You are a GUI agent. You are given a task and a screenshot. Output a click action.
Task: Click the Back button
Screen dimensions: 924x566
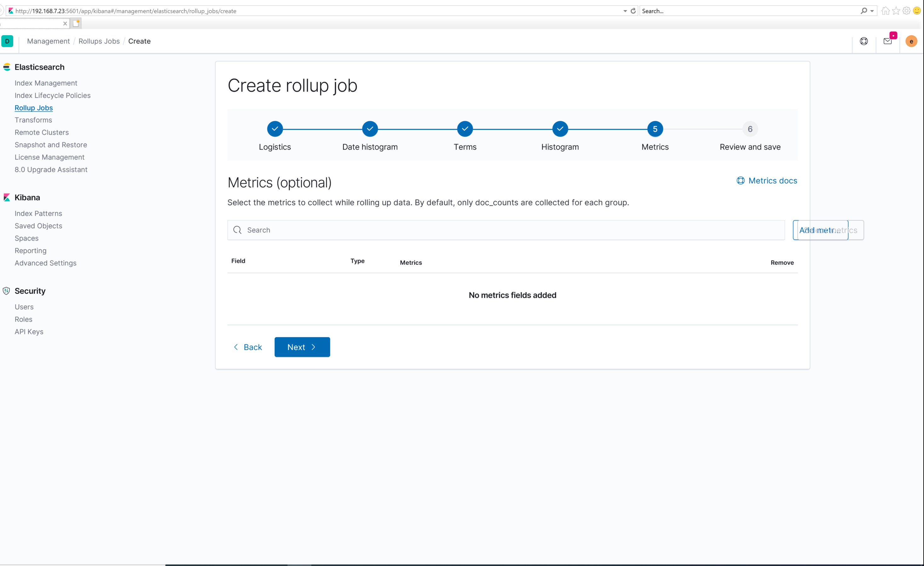[248, 347]
